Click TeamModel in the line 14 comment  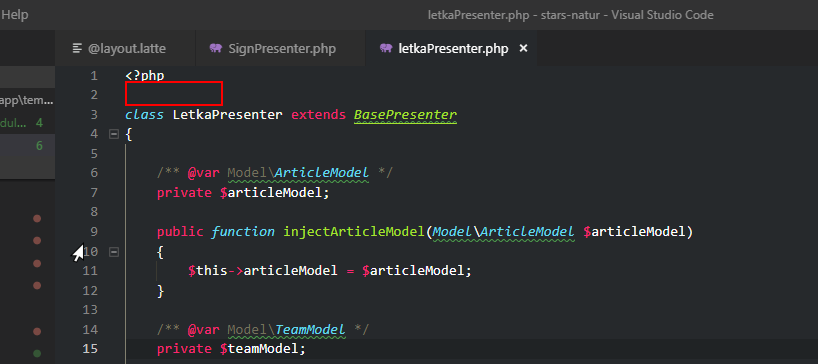pyautogui.click(x=310, y=330)
